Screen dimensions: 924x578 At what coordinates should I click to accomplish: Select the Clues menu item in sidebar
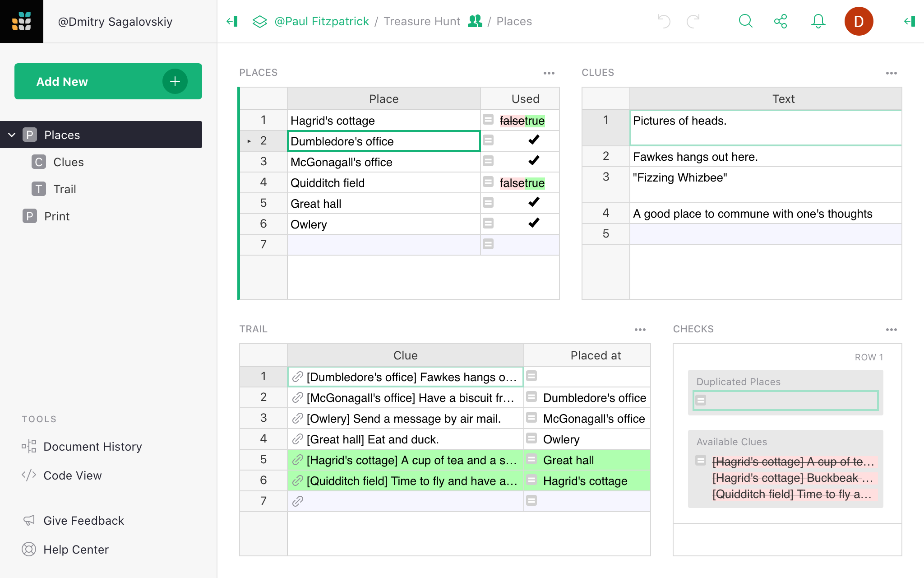(x=68, y=162)
